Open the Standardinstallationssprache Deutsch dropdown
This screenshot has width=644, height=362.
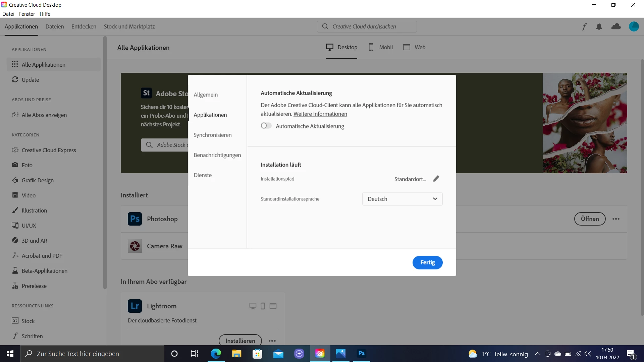coord(402,199)
